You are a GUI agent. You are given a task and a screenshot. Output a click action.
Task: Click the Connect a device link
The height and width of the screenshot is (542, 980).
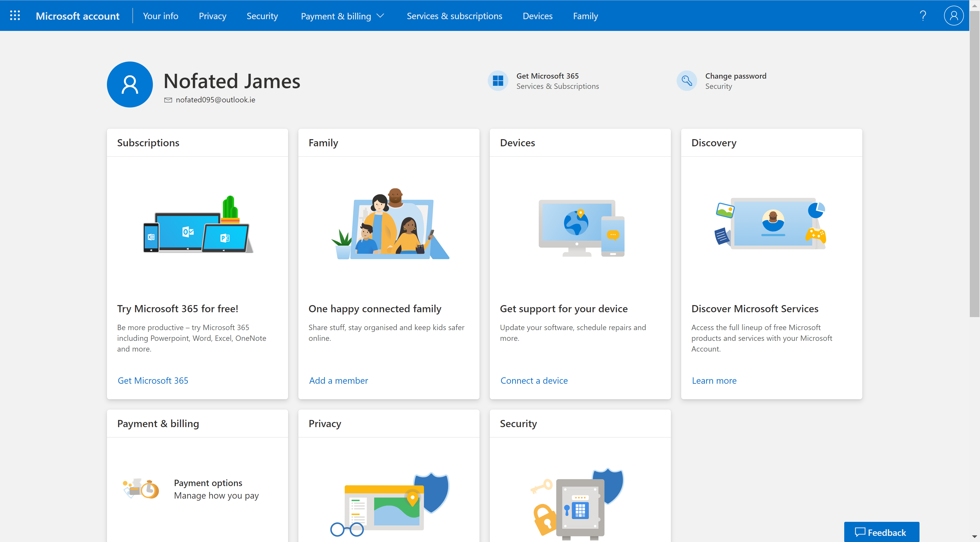[x=534, y=380]
